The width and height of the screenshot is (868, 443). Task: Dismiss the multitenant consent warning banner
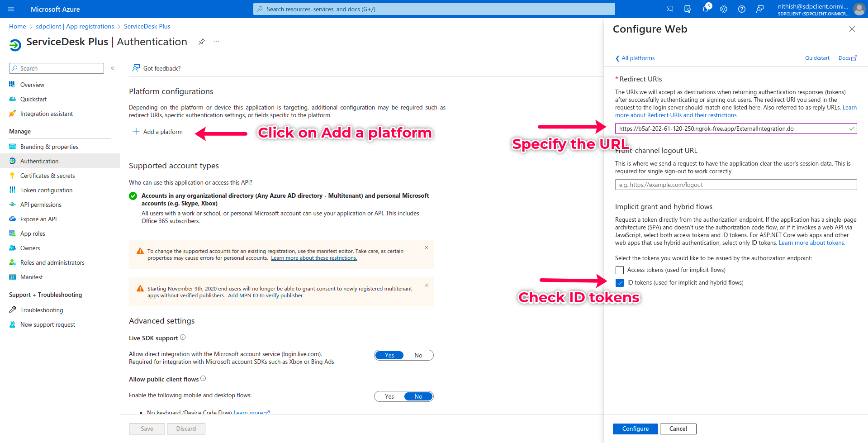click(x=427, y=285)
